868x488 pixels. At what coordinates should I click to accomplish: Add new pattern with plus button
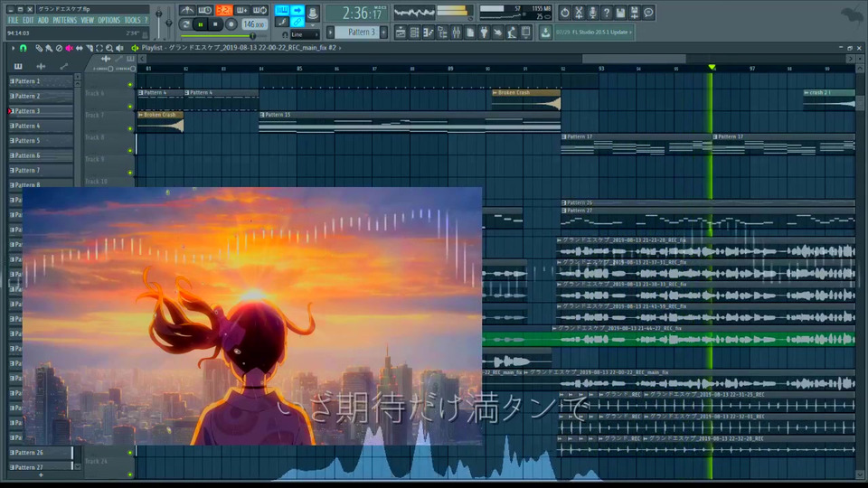[383, 33]
